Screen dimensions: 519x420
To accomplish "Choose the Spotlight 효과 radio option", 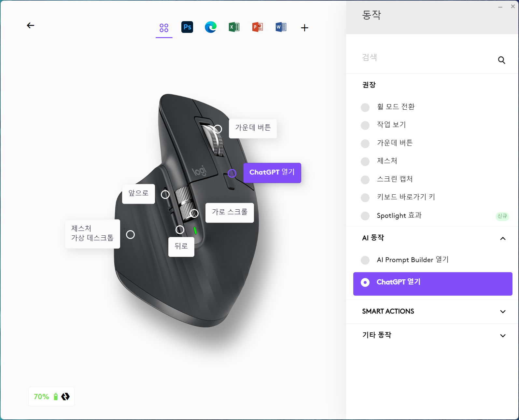I will coord(365,216).
